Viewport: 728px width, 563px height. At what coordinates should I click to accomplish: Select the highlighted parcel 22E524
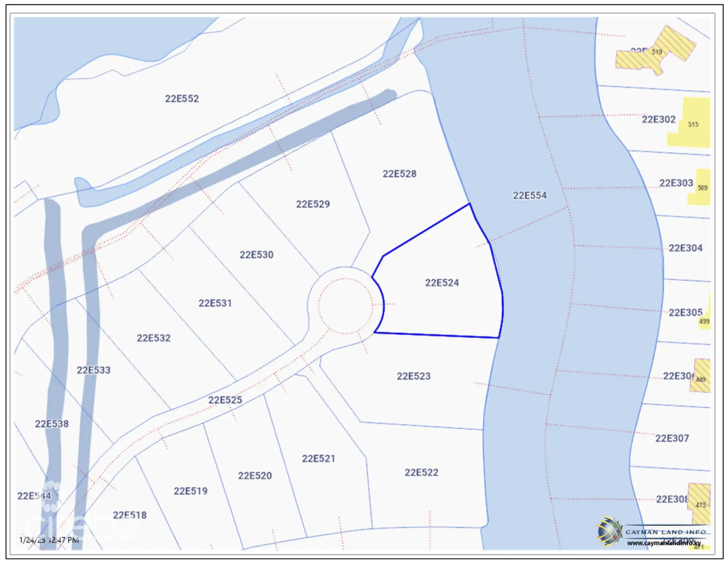[x=442, y=283]
